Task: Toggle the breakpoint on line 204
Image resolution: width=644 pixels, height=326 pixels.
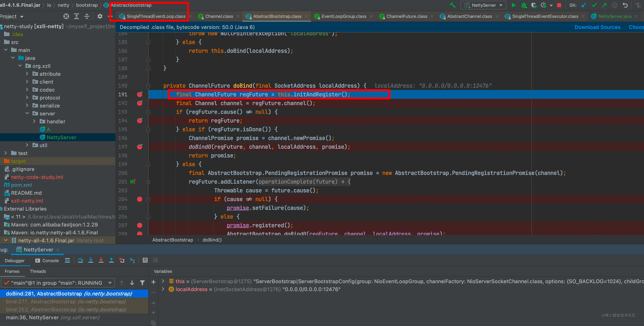Action: pyautogui.click(x=140, y=199)
